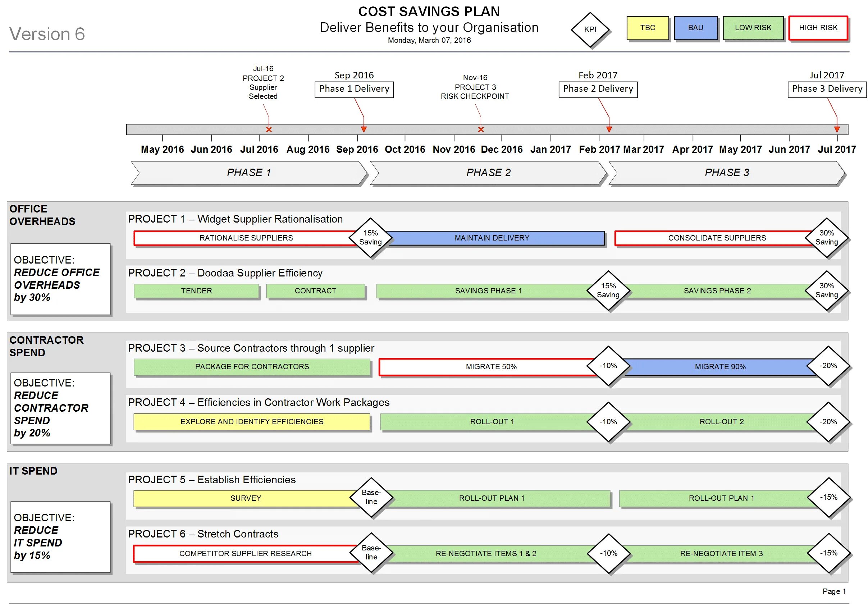Select the Phase 2 Delivery callout box
The height and width of the screenshot is (604, 868).
pos(598,89)
